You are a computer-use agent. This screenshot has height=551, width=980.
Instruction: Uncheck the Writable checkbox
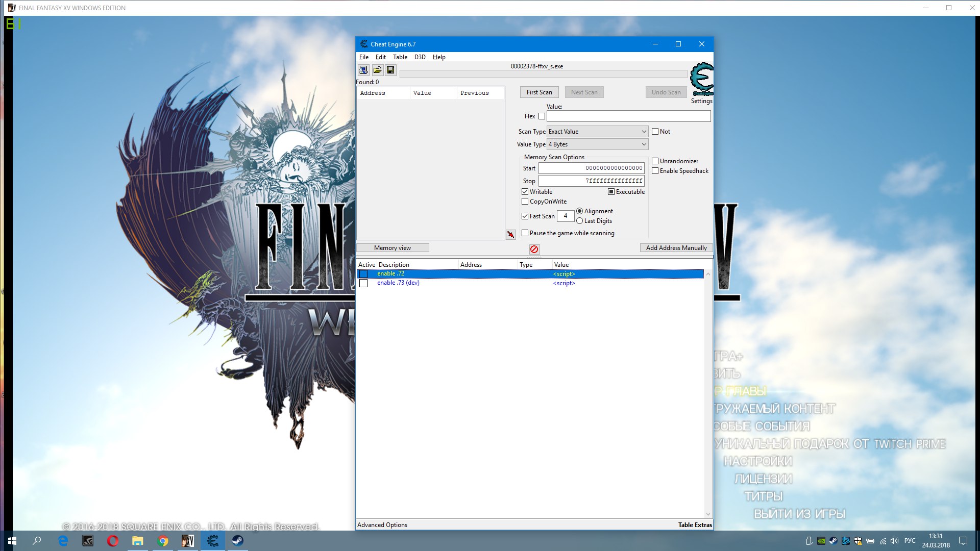(525, 192)
